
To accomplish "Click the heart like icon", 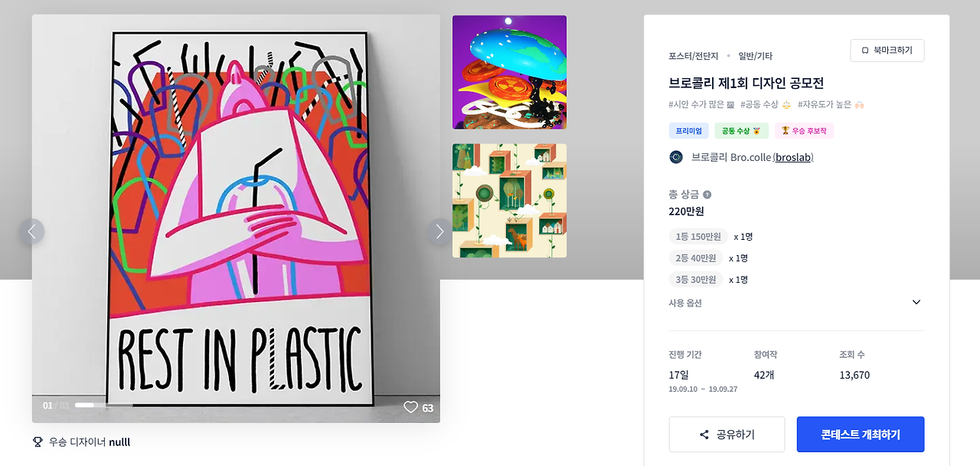I will 410,407.
